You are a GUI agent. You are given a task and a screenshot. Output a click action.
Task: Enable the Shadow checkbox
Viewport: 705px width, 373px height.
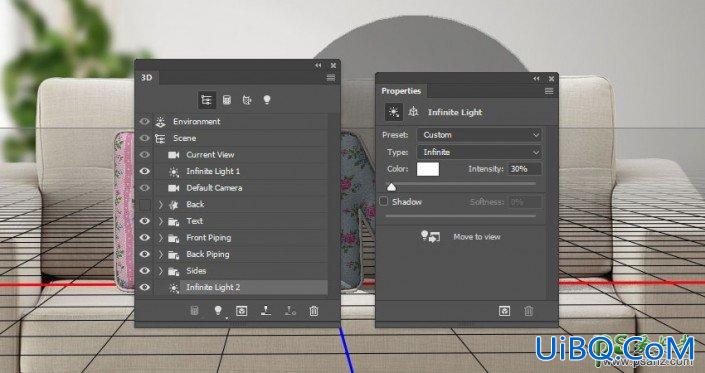click(384, 202)
